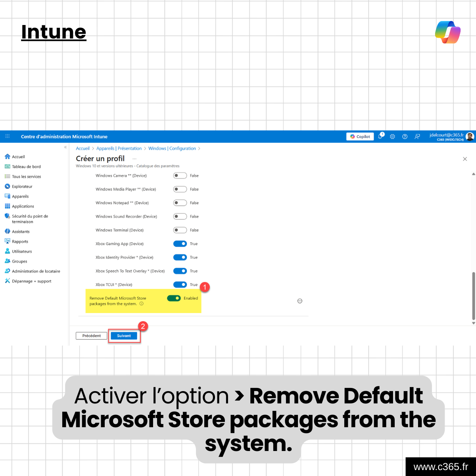Click the info icon beside Remove Default packages
The height and width of the screenshot is (476, 476).
142,304
